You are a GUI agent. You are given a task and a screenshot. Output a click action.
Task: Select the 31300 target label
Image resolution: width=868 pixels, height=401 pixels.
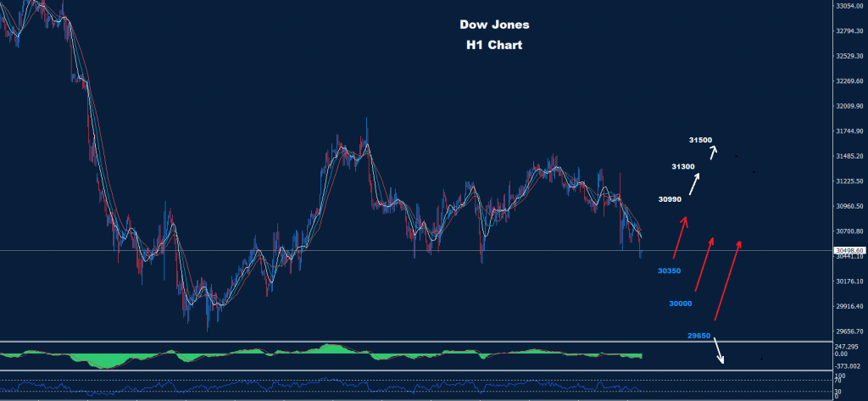point(682,166)
